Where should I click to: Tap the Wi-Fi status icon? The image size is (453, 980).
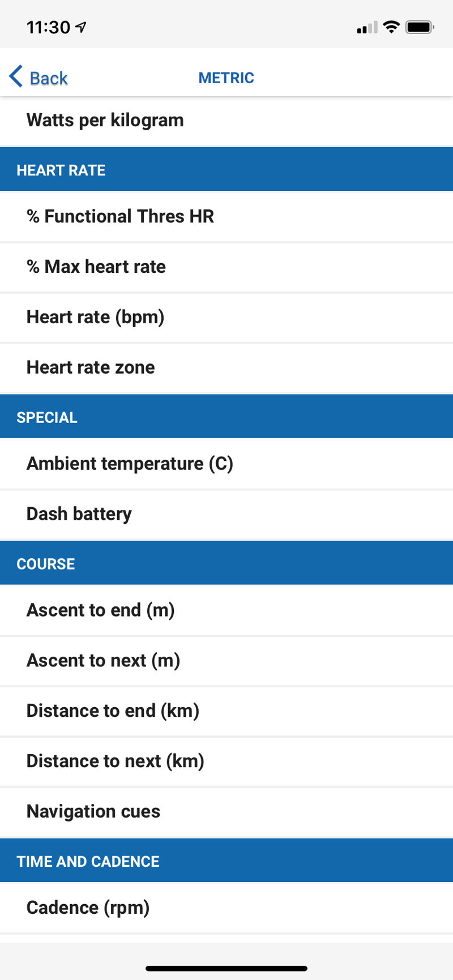click(391, 27)
